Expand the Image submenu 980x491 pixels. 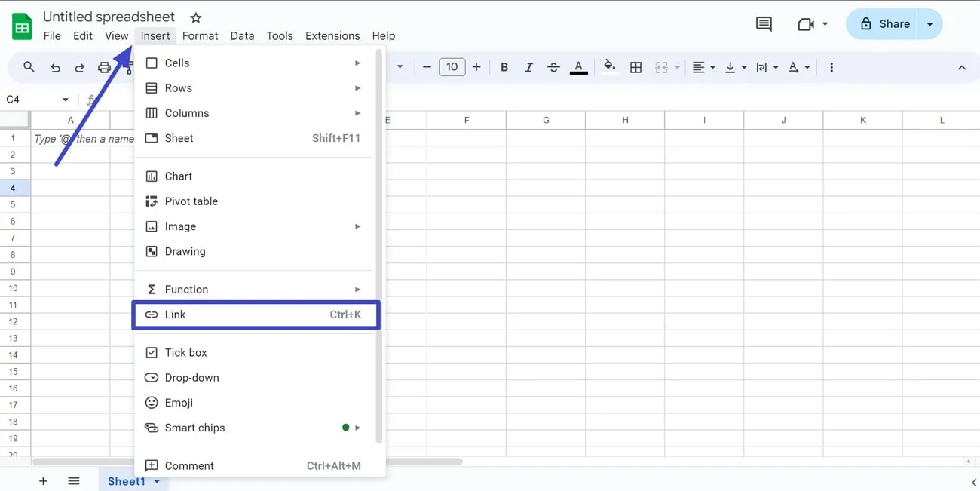[254, 226]
